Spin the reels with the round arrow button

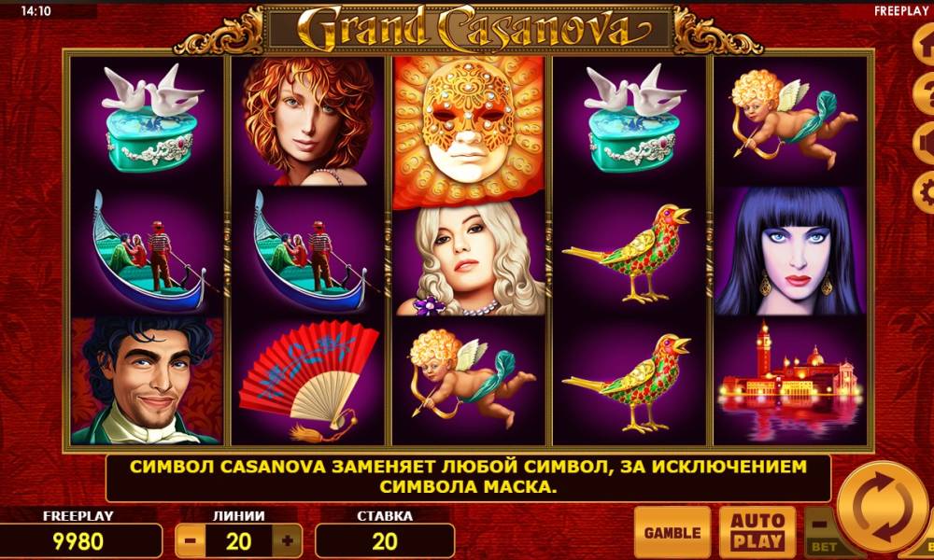(884, 509)
